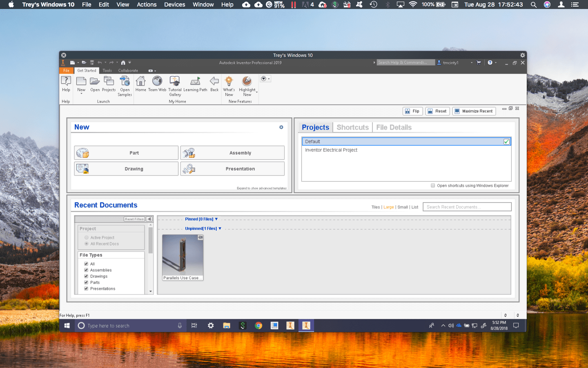Click Windows Start button
Screen dimensions: 588x368
point(67,325)
